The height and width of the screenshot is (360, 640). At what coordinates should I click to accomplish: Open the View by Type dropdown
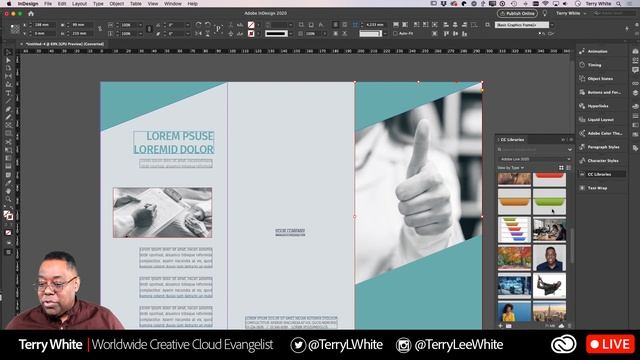point(511,168)
